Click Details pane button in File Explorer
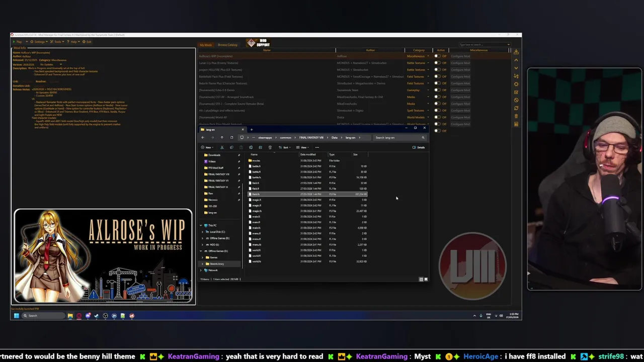The width and height of the screenshot is (644, 362). (x=419, y=147)
